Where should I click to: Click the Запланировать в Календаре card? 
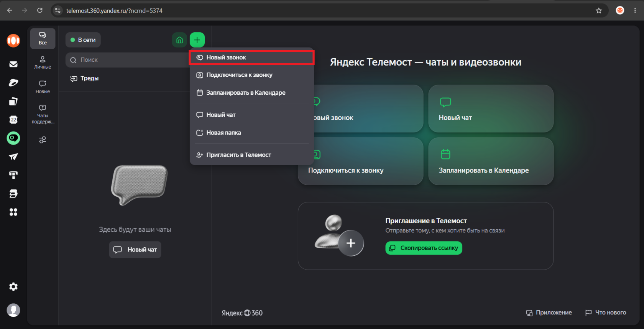coord(491,161)
